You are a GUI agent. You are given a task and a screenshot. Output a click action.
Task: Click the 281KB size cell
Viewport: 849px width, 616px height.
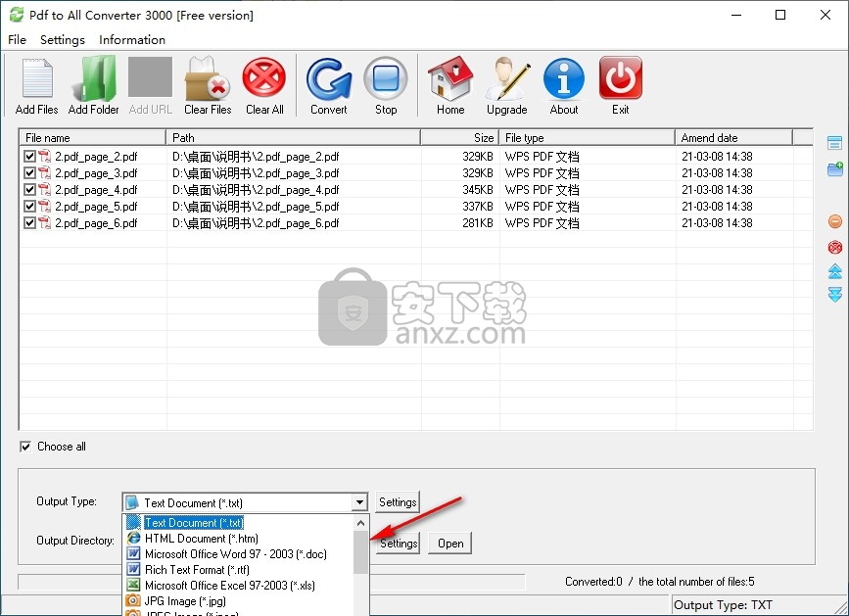click(478, 223)
